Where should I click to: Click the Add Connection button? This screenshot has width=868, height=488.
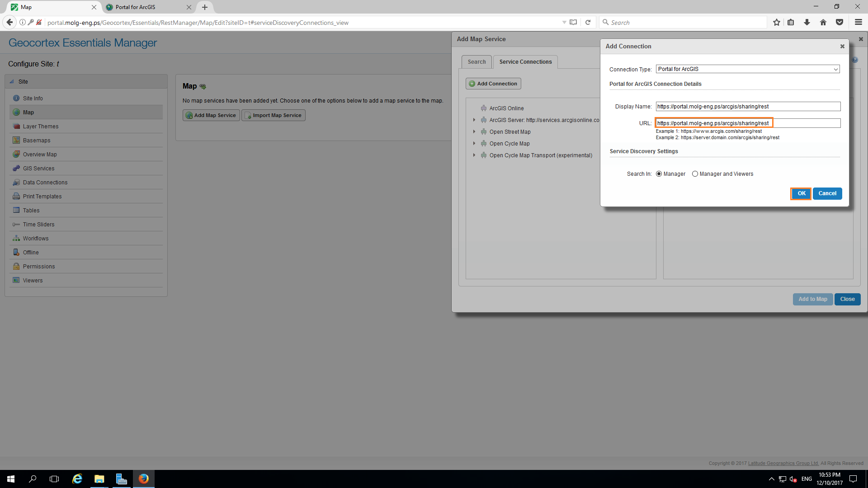(493, 84)
